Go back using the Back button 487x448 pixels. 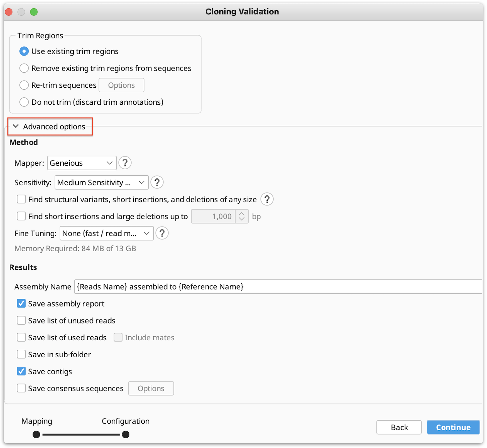click(399, 427)
